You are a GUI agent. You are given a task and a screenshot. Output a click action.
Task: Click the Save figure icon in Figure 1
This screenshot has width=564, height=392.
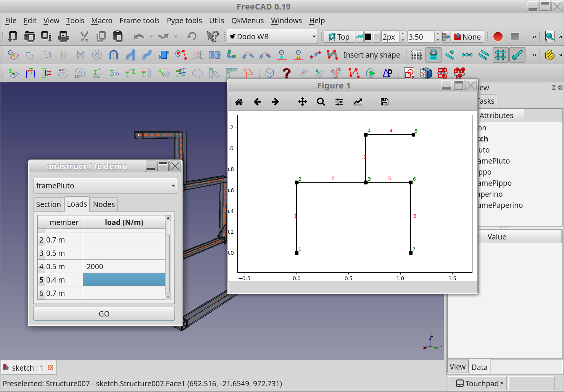385,102
